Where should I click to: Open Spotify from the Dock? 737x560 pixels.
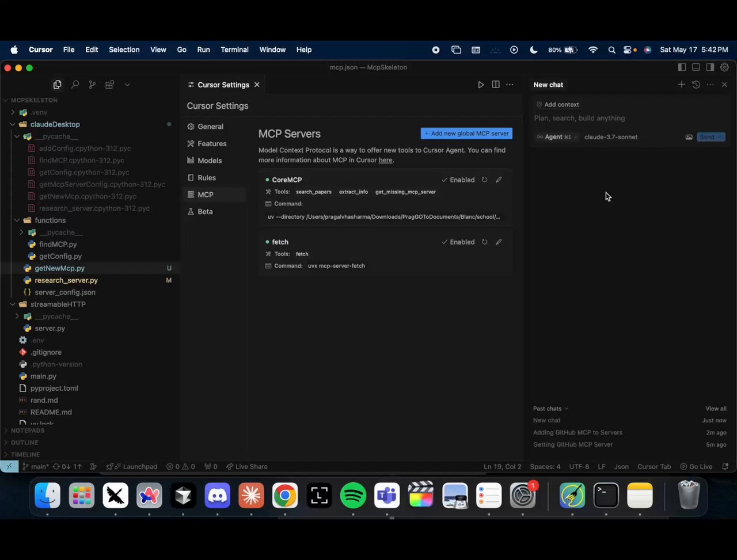(353, 495)
